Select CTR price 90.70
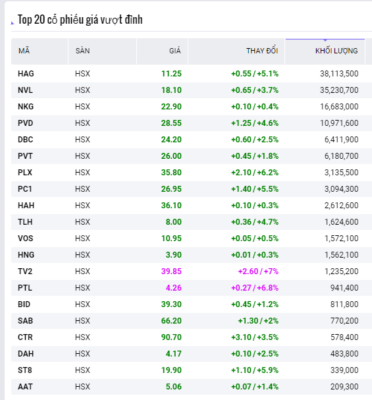Image resolution: width=372 pixels, height=400 pixels. click(171, 337)
